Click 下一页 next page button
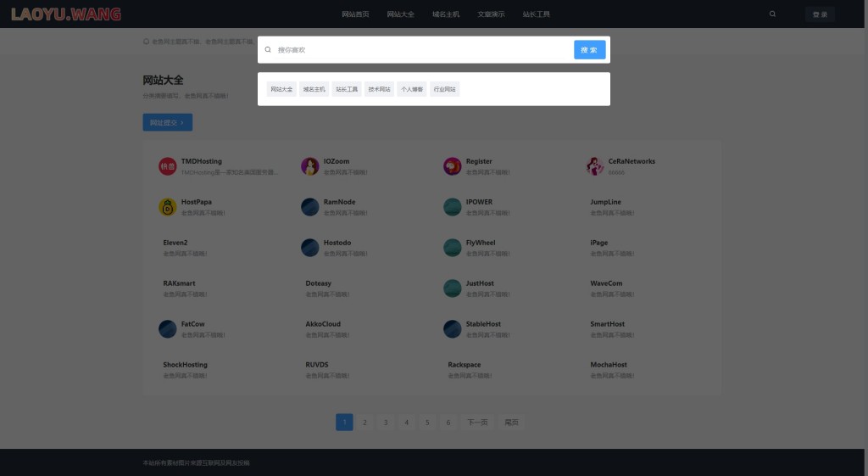 click(477, 422)
